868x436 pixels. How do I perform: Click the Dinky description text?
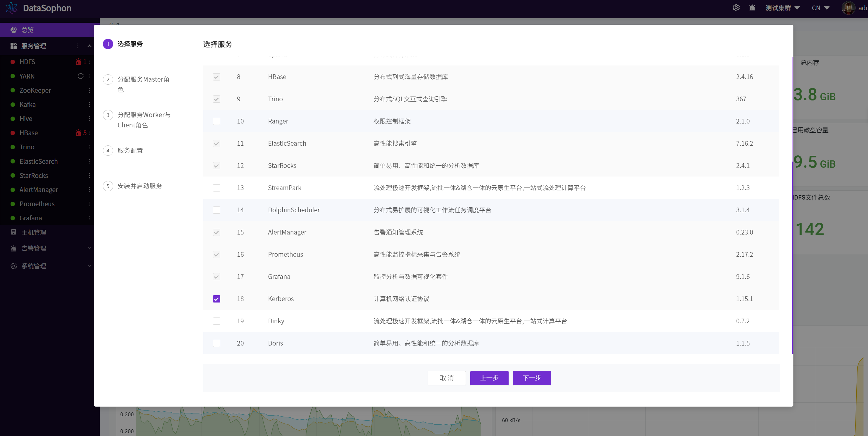[470, 321]
